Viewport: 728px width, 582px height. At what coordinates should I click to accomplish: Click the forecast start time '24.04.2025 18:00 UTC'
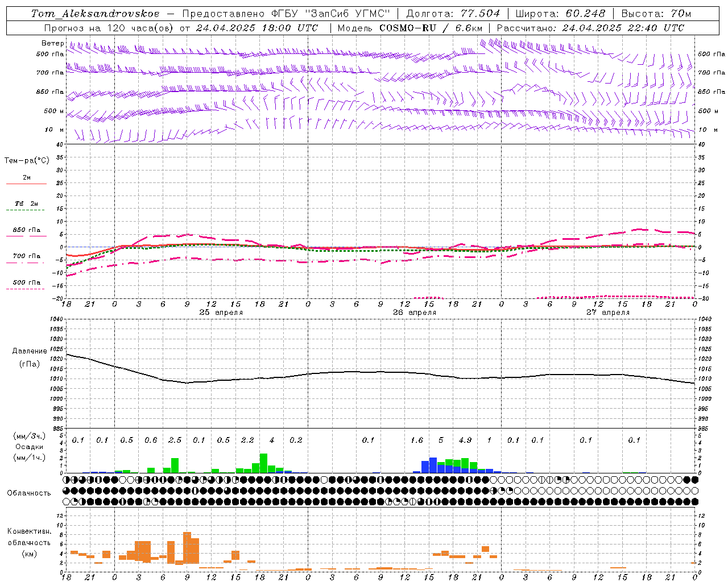[x=257, y=28]
